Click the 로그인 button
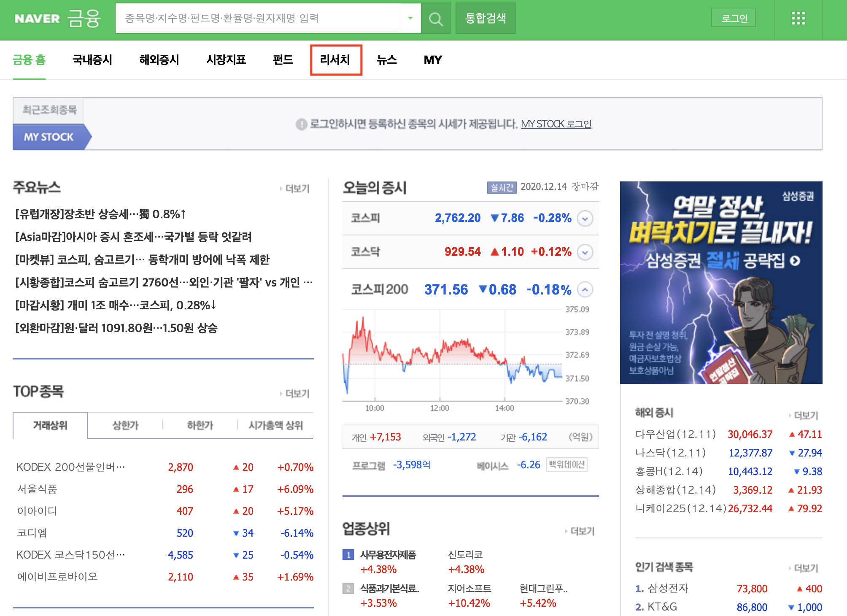 click(x=734, y=19)
